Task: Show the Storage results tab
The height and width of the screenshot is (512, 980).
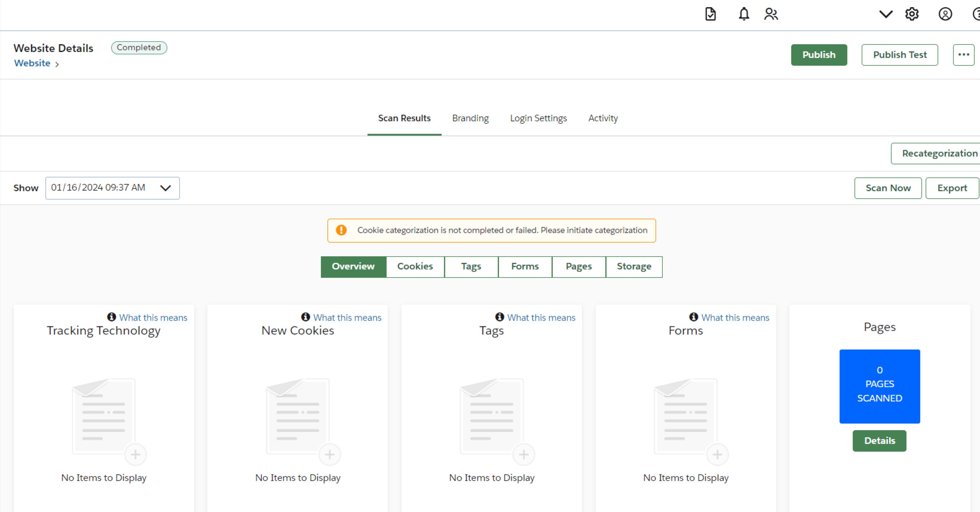Action: 633,267
